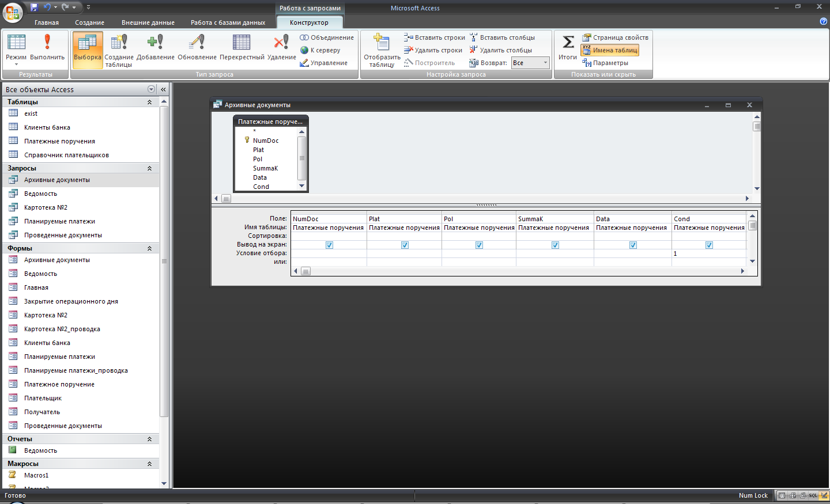Screen dimensions: 830x504
Task: Open the Создание ribbon tab
Action: click(89, 22)
